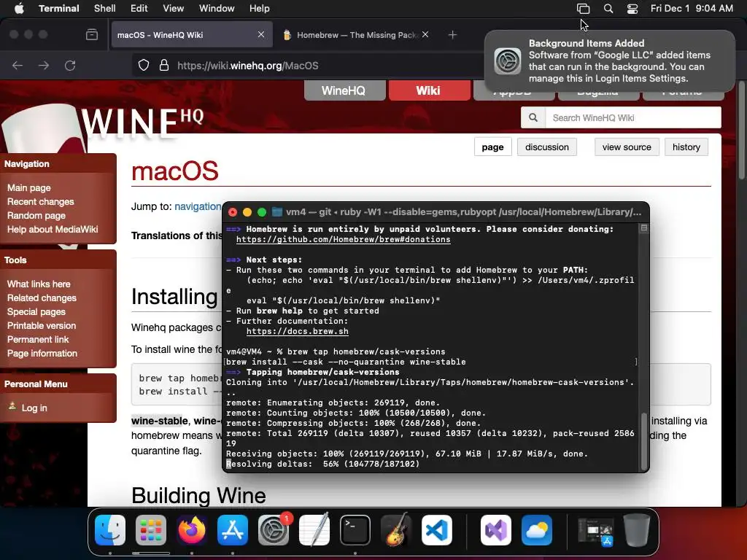Open Control Center in menu bar
Viewport: 747px width, 560px height.
[x=632, y=9]
